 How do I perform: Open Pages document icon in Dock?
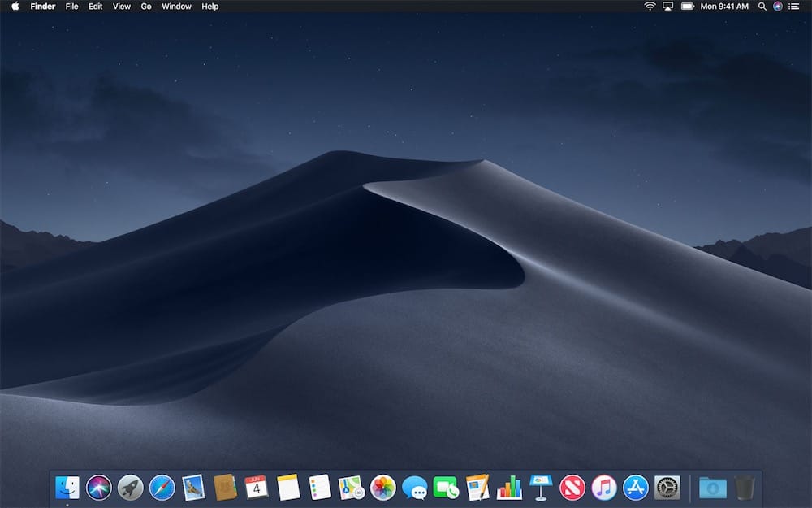pyautogui.click(x=477, y=487)
